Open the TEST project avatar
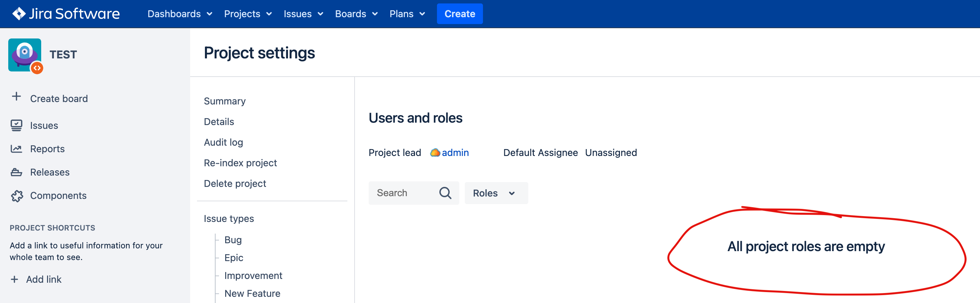The height and width of the screenshot is (303, 980). pyautogui.click(x=25, y=55)
